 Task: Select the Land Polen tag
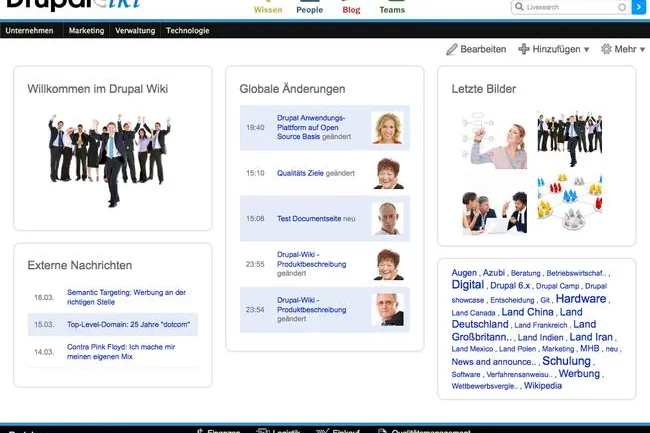(517, 349)
